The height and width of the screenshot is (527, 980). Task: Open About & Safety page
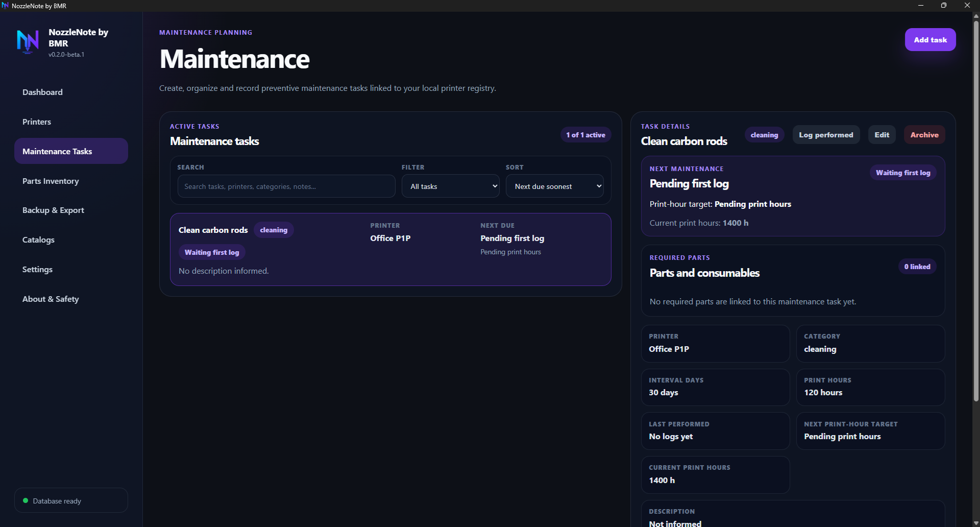click(x=71, y=299)
